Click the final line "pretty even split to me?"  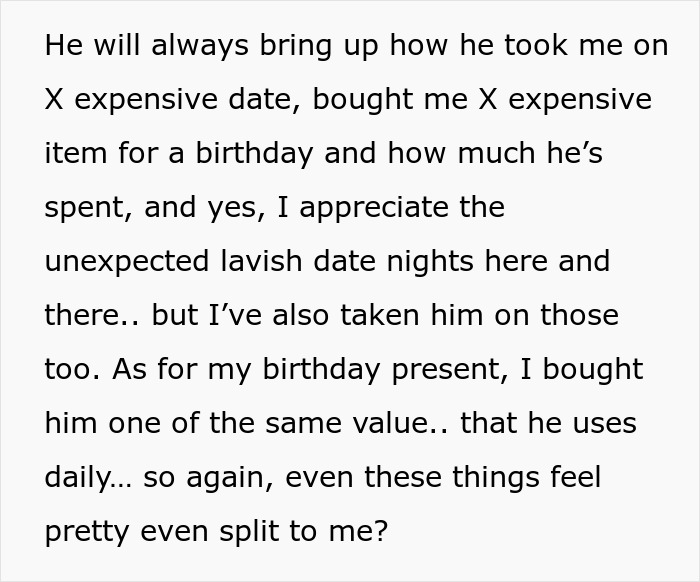click(x=215, y=532)
